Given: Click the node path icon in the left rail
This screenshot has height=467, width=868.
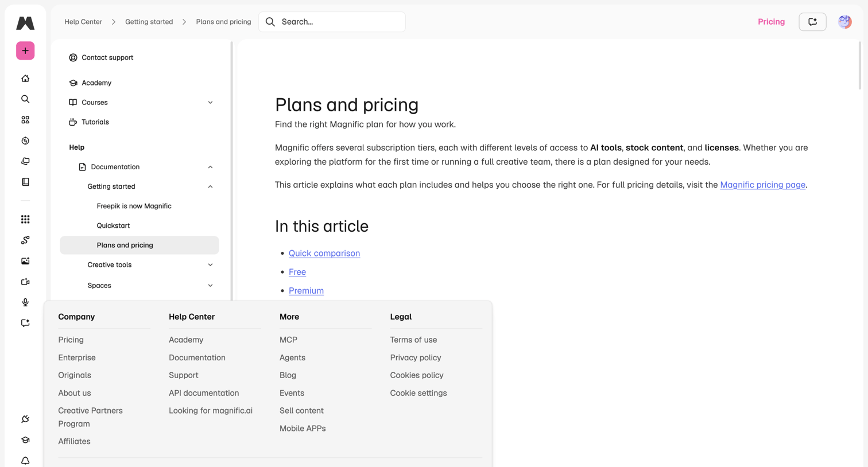Looking at the screenshot, I should point(25,240).
